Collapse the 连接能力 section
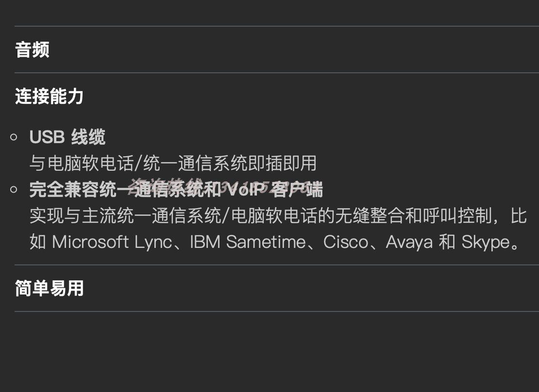This screenshot has width=539, height=392. (x=49, y=97)
